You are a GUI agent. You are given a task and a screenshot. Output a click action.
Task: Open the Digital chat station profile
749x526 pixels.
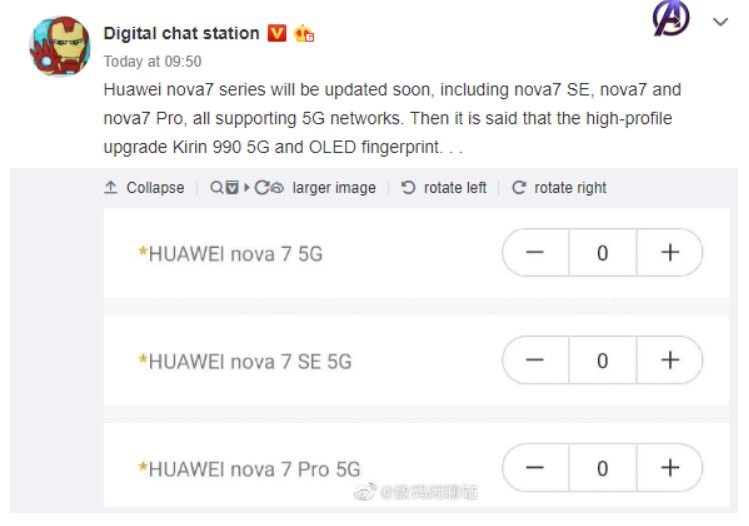(x=181, y=33)
